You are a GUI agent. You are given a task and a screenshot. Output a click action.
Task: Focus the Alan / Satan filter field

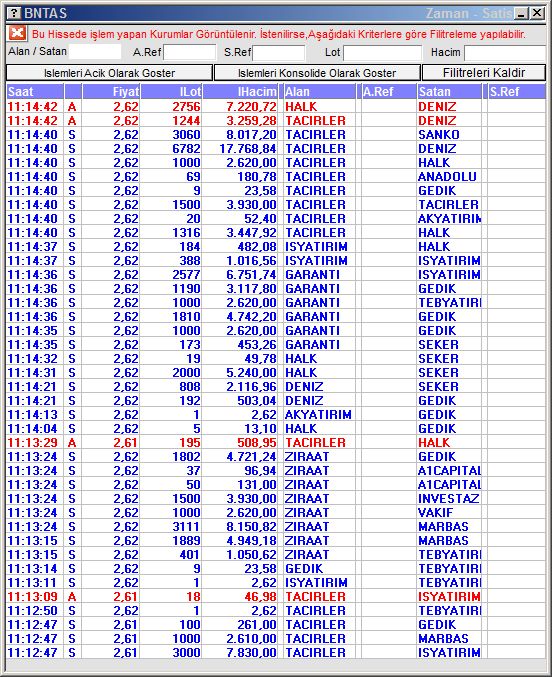pos(95,52)
